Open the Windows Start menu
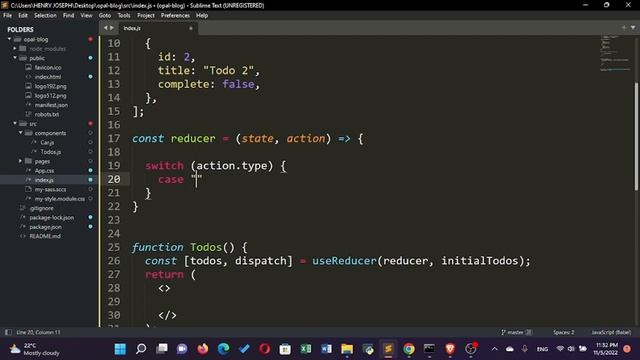 pyautogui.click(x=120, y=349)
